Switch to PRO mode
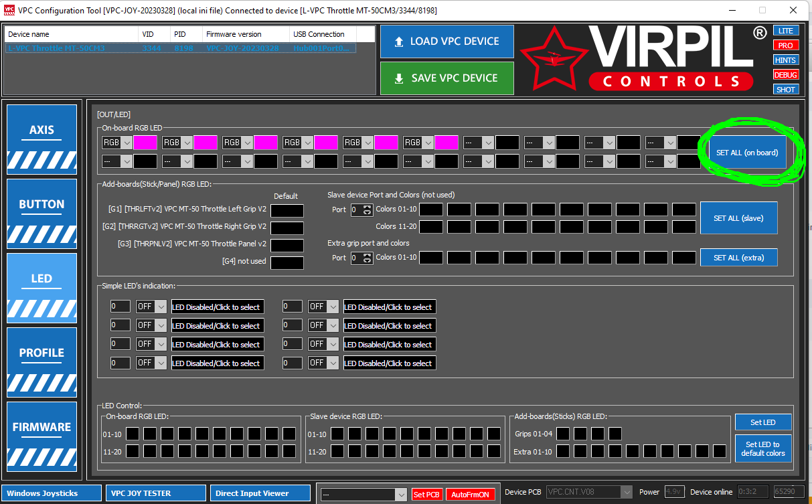Viewport: 812px width, 504px height. (x=786, y=46)
